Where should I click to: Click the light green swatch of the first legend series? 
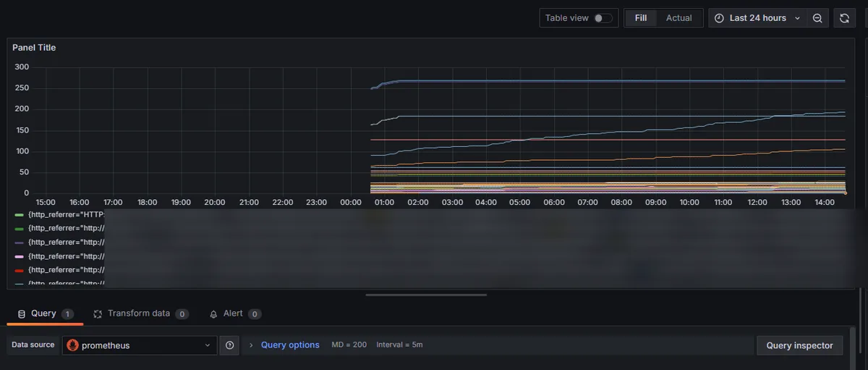[19, 215]
